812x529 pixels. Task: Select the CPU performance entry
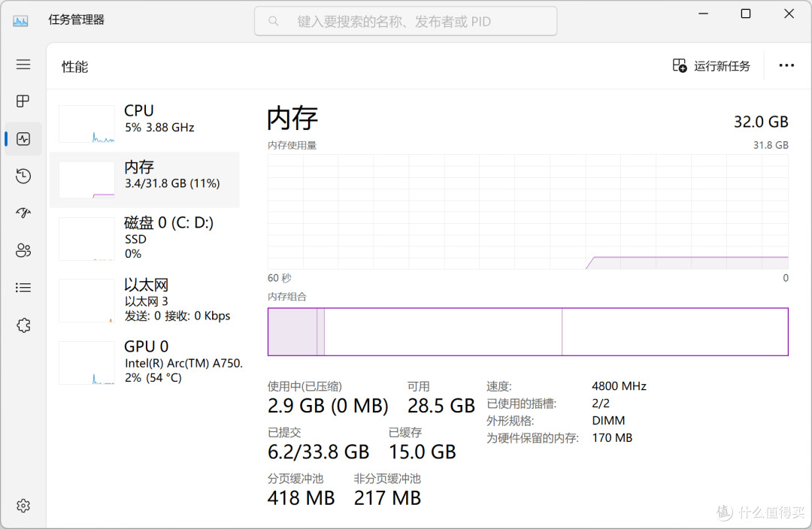(x=144, y=123)
